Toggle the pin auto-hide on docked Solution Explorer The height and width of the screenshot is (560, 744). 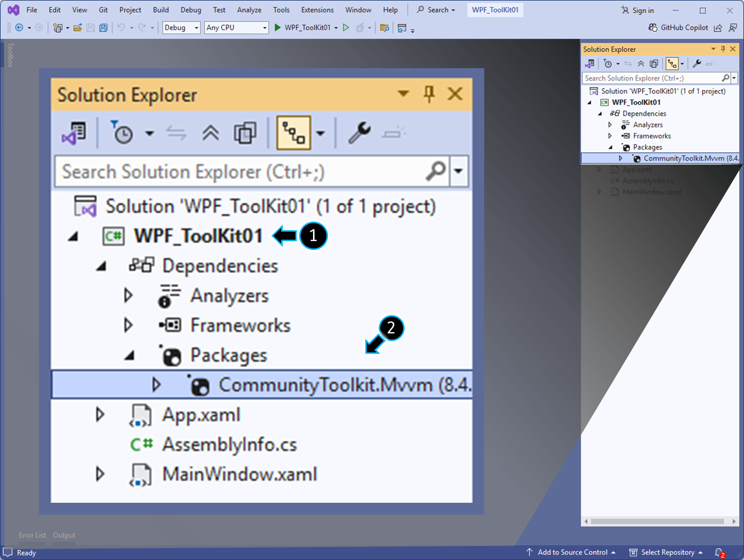723,49
